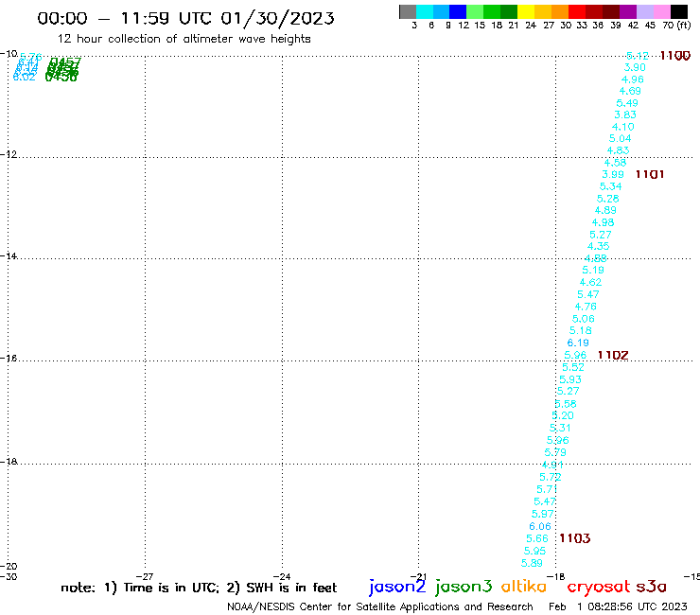This screenshot has width=700, height=615.
Task: Pick the purple swatch in the legend
Action: 628,11
